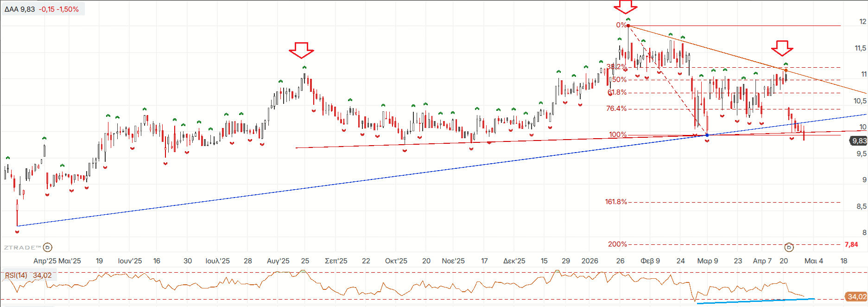Select the light blue RSI divergence line
This screenshot has width=868, height=307.
(x=755, y=301)
